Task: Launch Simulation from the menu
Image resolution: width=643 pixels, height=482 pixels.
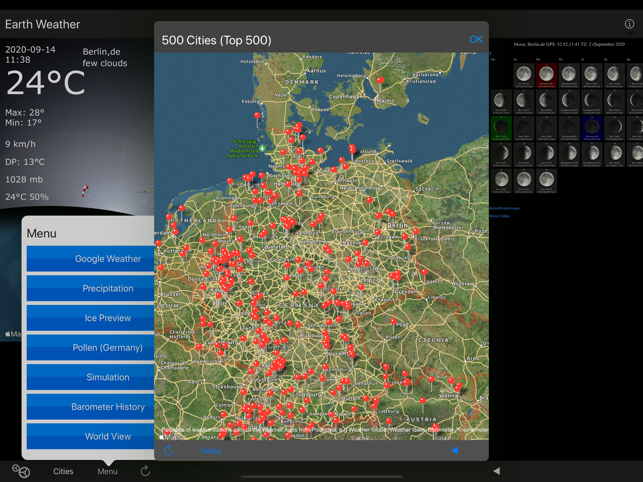Action: tap(90, 377)
